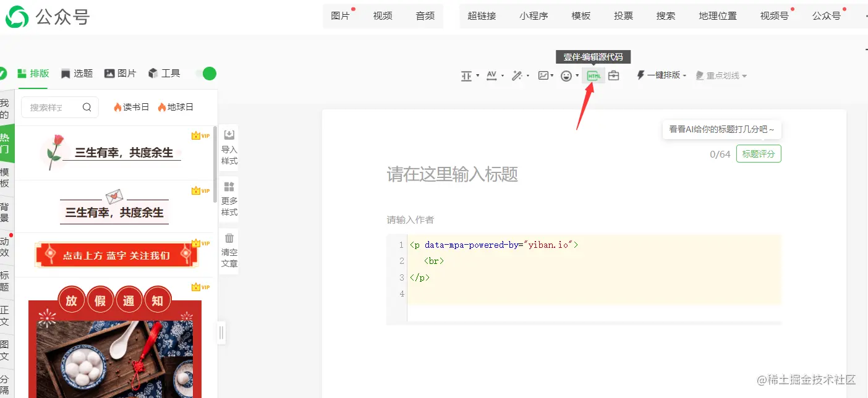Click the 地球日 hot tag
Screen dimensions: 868x398
(176, 107)
